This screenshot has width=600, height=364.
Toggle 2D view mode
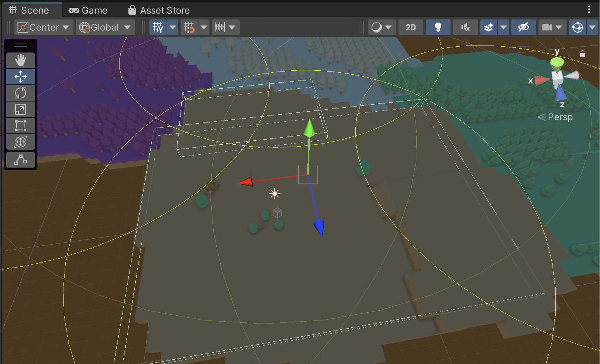click(411, 27)
